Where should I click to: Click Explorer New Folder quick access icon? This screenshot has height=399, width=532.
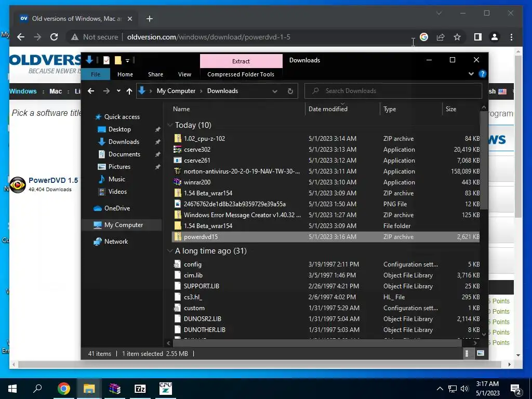click(x=118, y=60)
